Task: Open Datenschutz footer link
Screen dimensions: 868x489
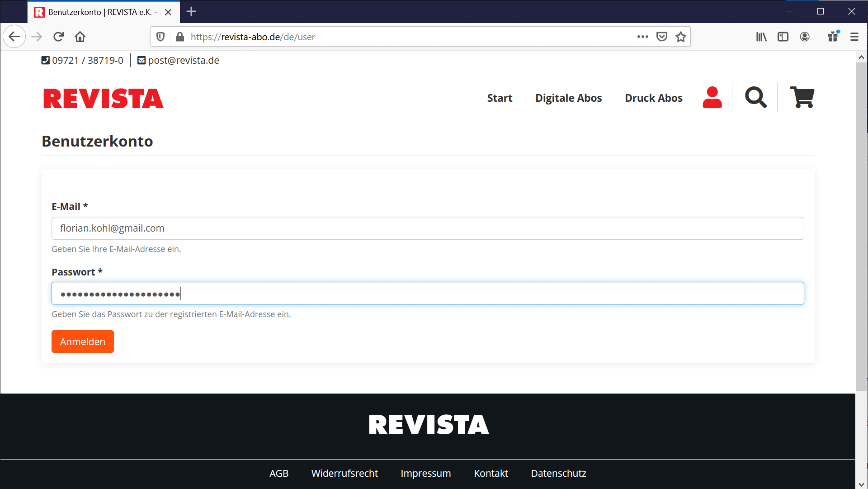Action: pos(558,473)
